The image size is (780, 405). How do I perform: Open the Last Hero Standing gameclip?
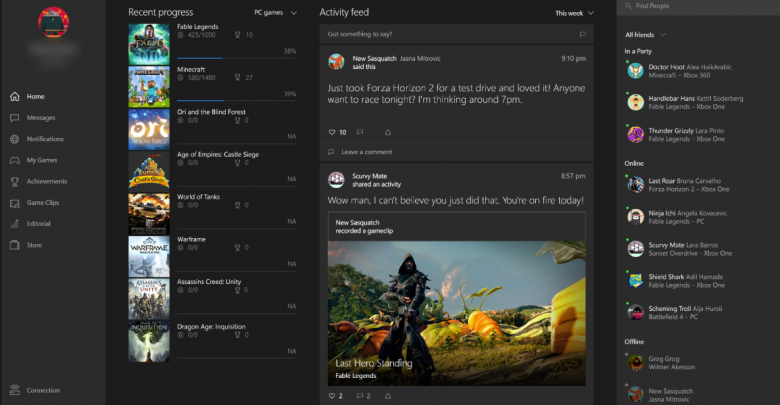(x=457, y=313)
